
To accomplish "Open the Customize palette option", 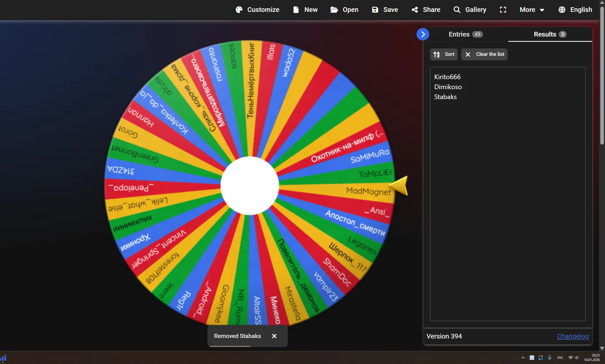I will [257, 10].
